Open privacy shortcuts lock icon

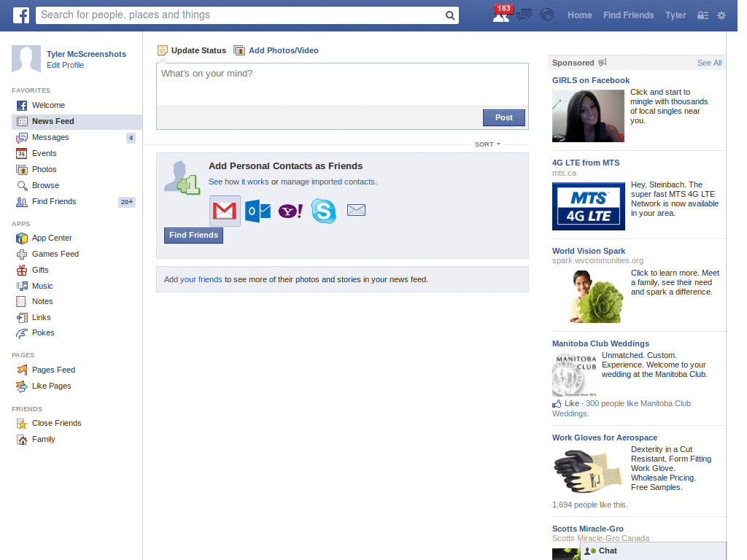(x=703, y=15)
